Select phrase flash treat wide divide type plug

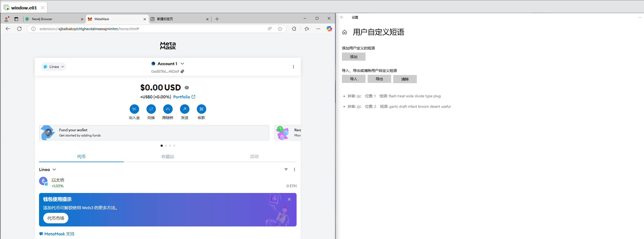click(414, 96)
